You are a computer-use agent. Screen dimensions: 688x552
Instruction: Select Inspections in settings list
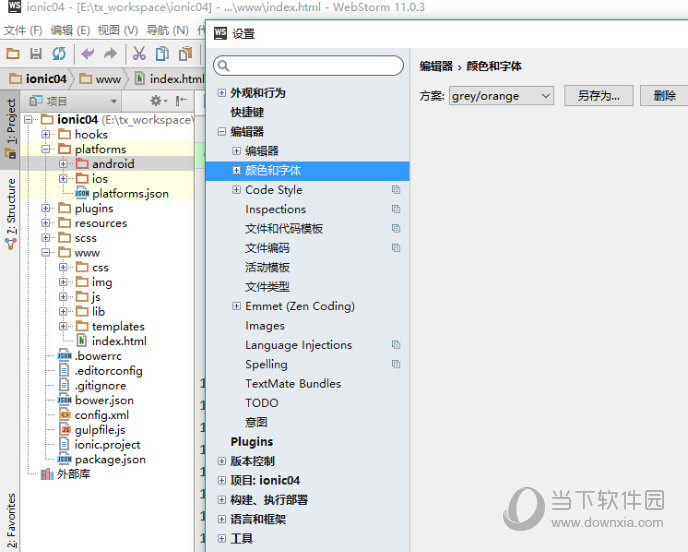pos(276,209)
